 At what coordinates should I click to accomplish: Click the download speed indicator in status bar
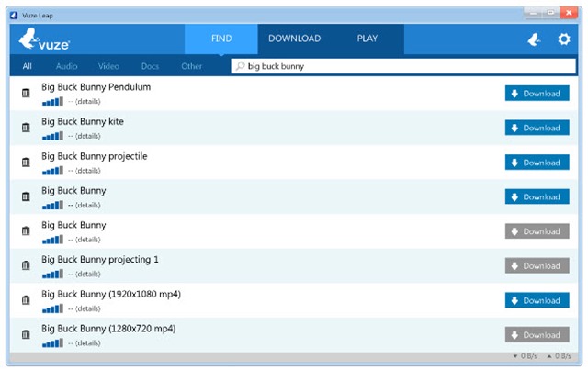coord(525,355)
